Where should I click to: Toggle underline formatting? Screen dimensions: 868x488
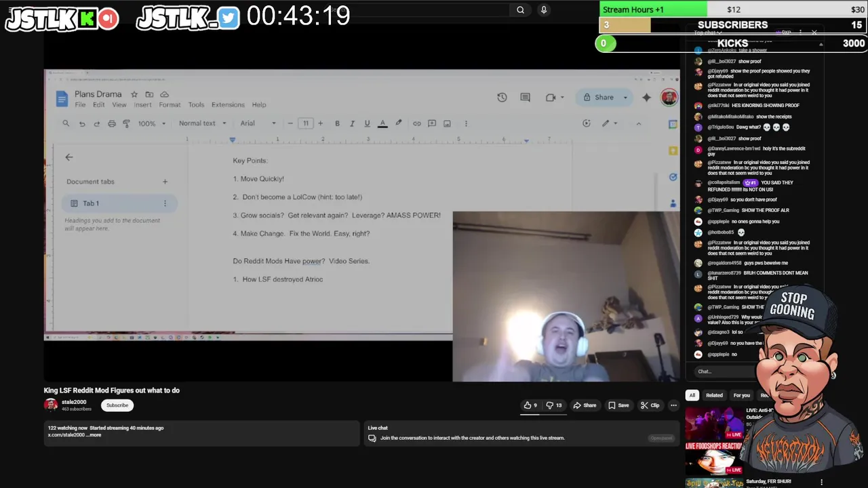click(x=367, y=123)
